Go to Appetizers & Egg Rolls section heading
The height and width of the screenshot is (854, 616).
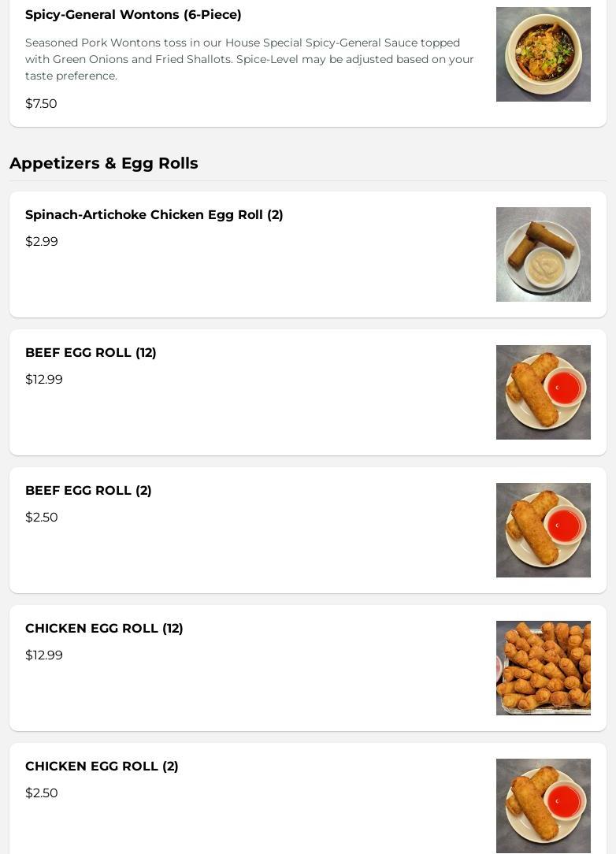coord(103,163)
